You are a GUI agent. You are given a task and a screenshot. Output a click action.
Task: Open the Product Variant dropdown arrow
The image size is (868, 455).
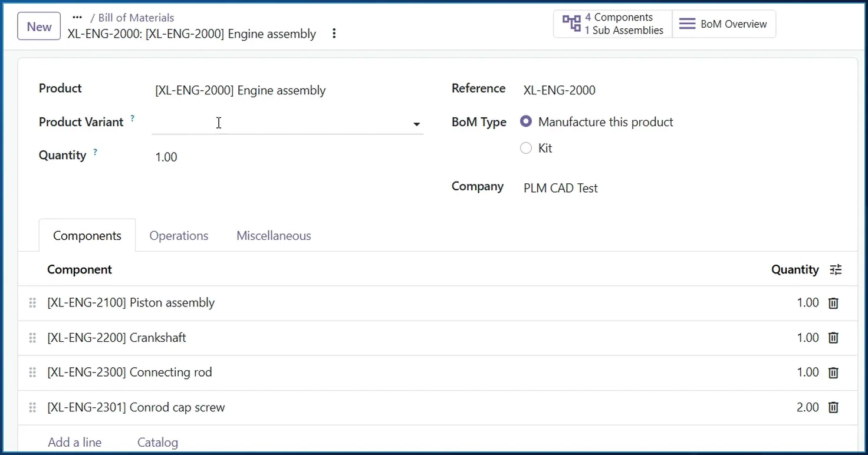click(x=416, y=124)
